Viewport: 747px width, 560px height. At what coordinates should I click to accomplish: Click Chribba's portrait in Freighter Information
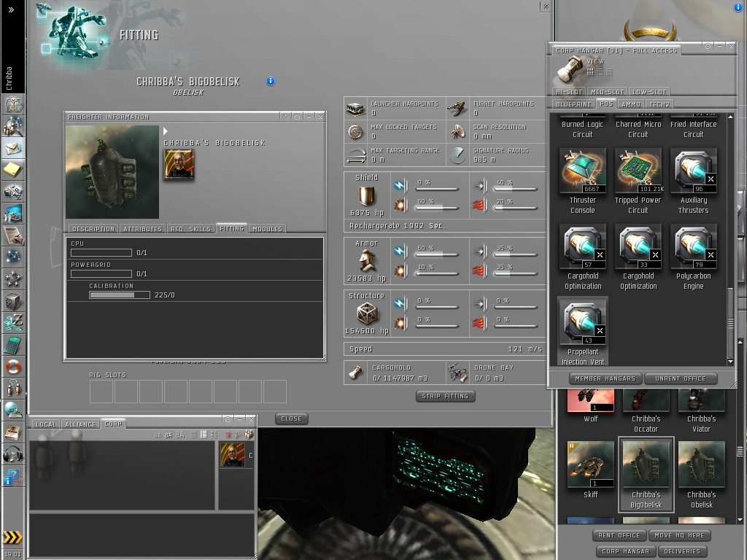[179, 164]
